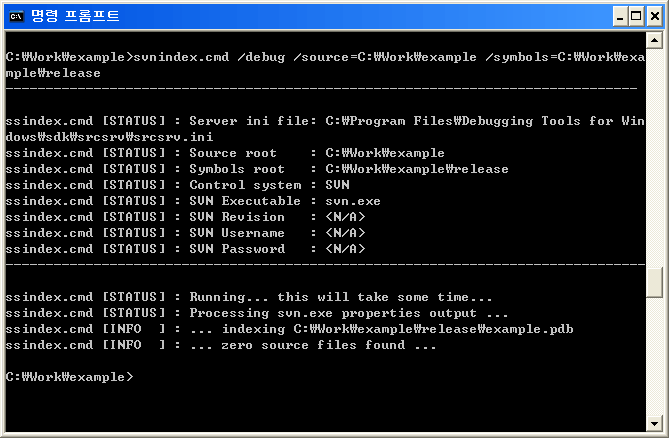Click the vertical scrollbar thumb
The height and width of the screenshot is (438, 669).
(x=654, y=283)
